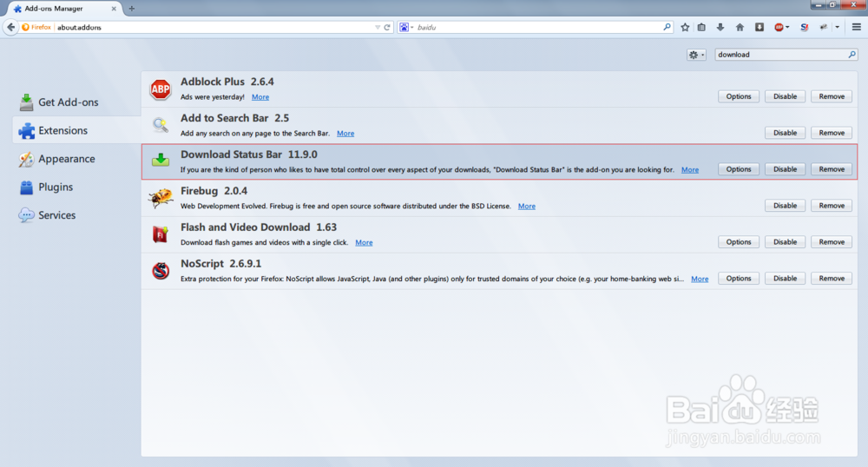Close the Add-ons Manager tab

pyautogui.click(x=114, y=9)
